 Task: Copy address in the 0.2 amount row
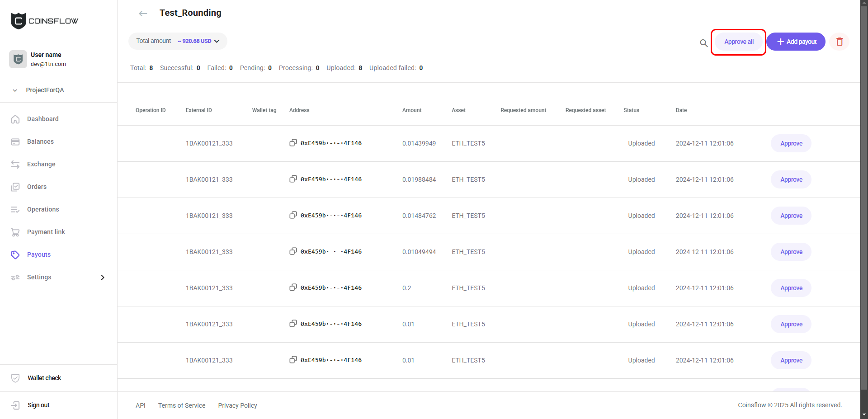[293, 287]
